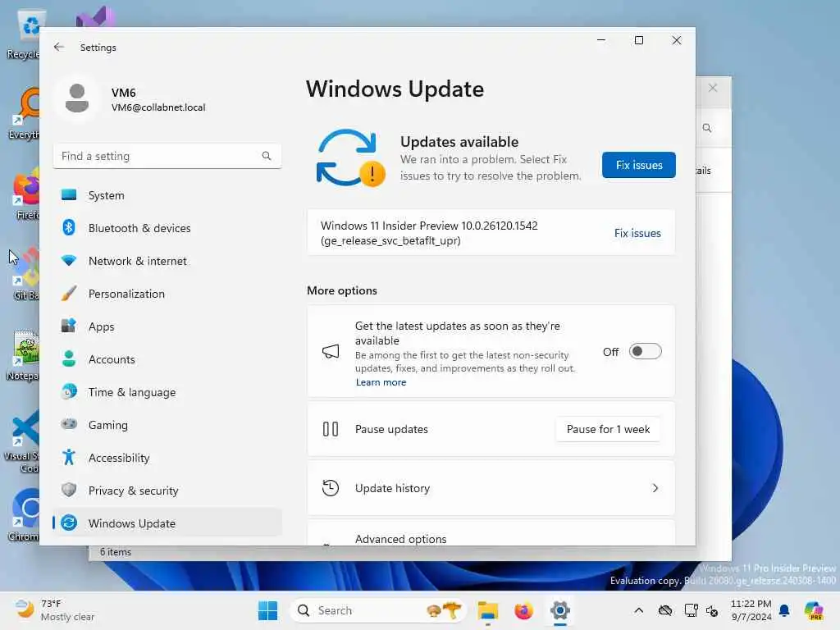
Task: Click the Apps icon in sidebar
Action: [69, 326]
